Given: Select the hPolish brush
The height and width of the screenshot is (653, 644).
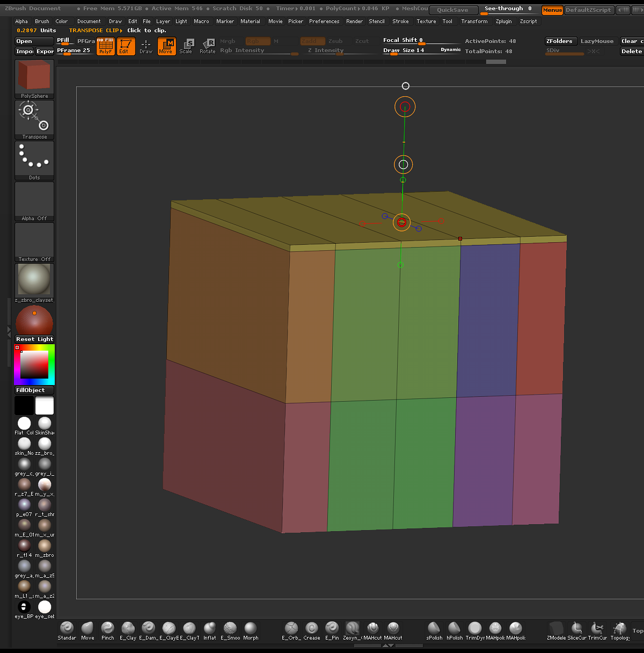Looking at the screenshot, I should 455,631.
